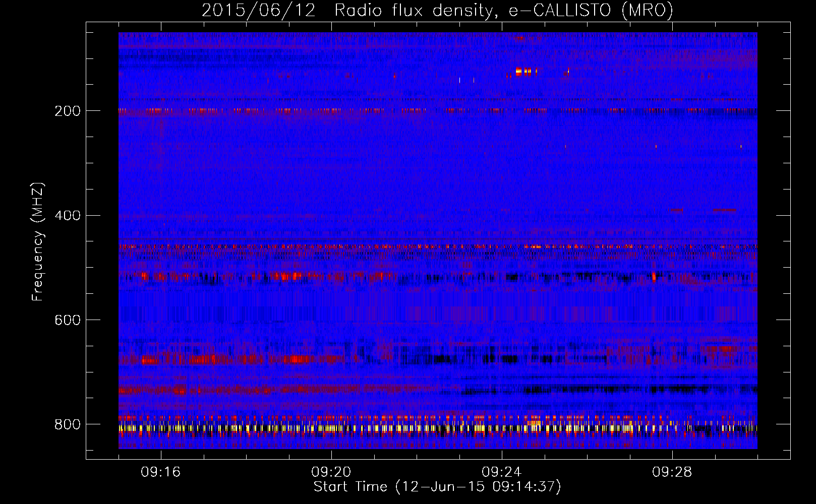Click the bright yellow emission band just above 800 MHz

coord(438,428)
